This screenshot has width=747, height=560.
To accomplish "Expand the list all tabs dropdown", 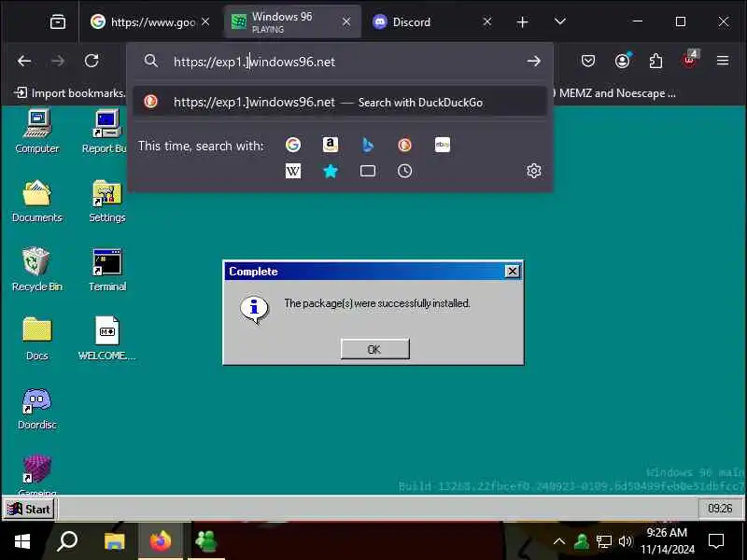I will 560,21.
